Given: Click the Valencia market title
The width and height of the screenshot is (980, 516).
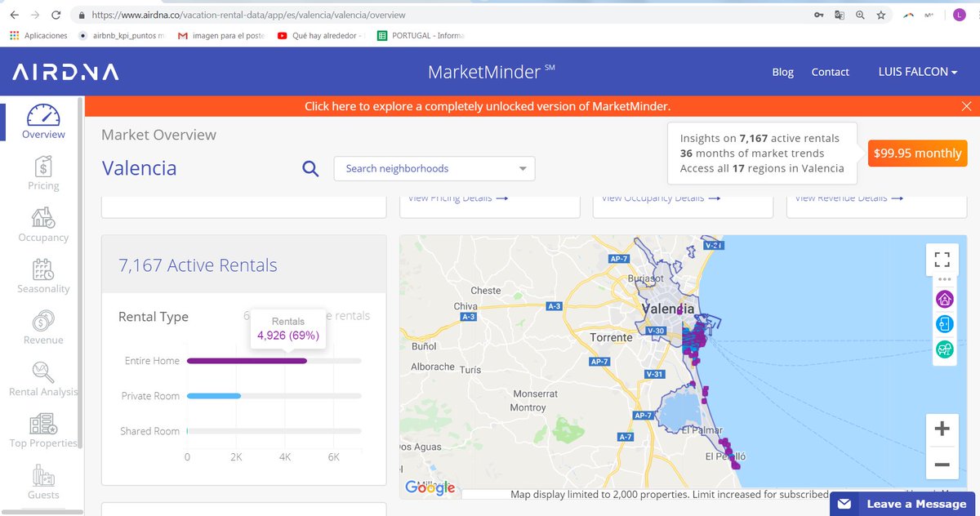Looking at the screenshot, I should coord(140,168).
